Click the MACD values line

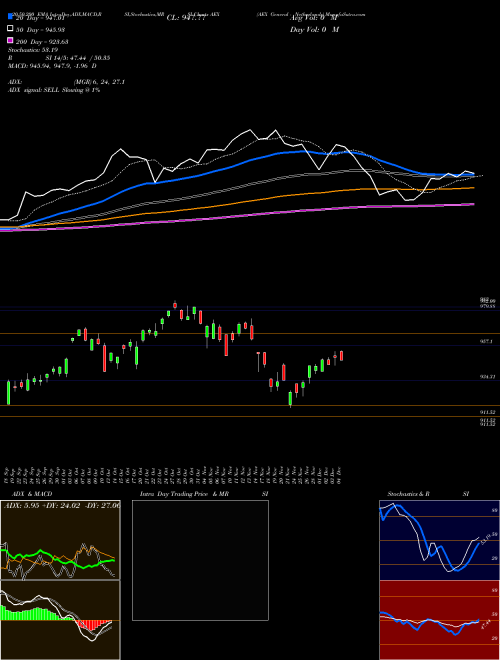(x=52, y=66)
